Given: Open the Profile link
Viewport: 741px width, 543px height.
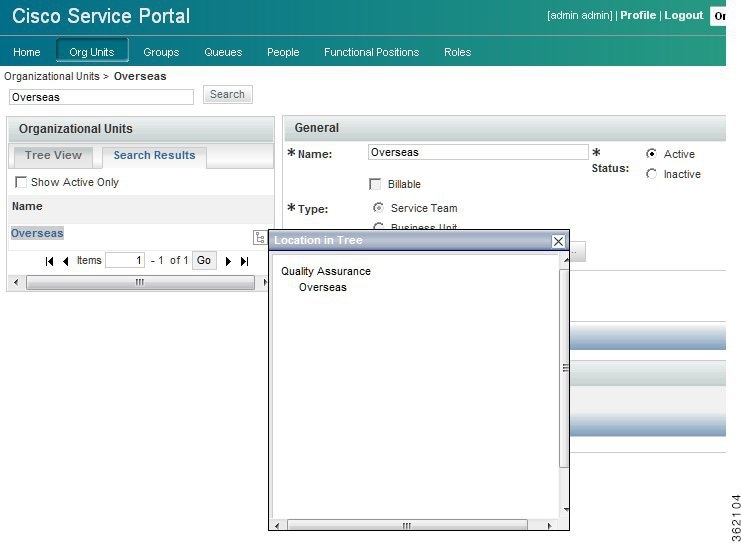Looking at the screenshot, I should [x=638, y=15].
